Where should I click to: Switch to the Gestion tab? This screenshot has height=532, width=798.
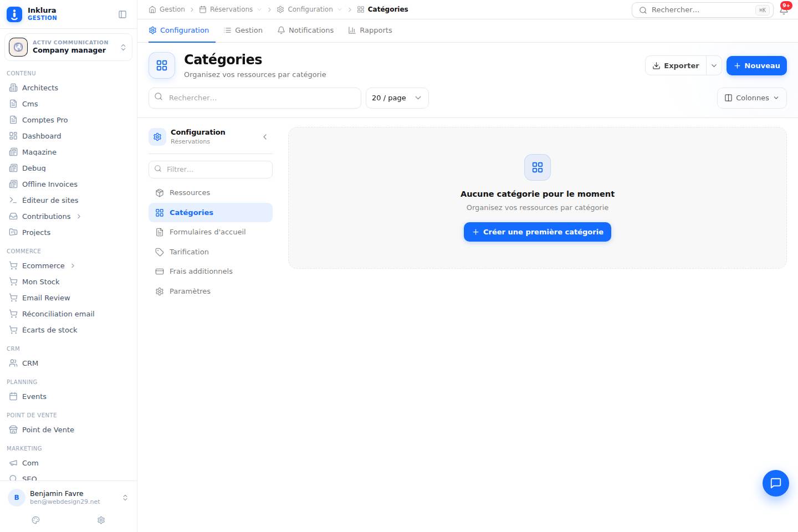243,30
